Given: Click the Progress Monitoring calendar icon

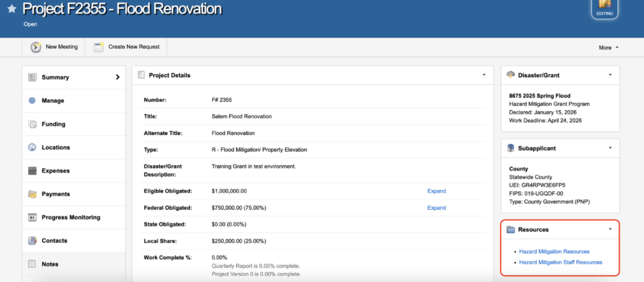Looking at the screenshot, I should tap(32, 218).
